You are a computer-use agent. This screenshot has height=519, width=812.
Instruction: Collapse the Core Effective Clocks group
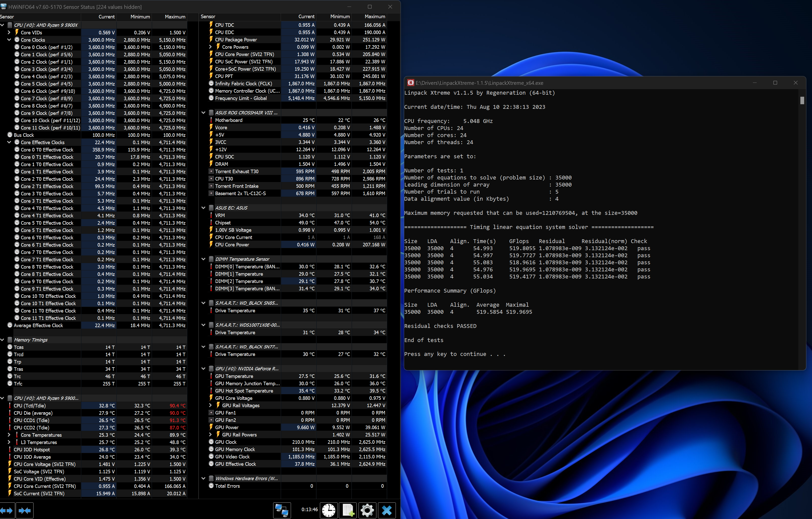[x=9, y=142]
